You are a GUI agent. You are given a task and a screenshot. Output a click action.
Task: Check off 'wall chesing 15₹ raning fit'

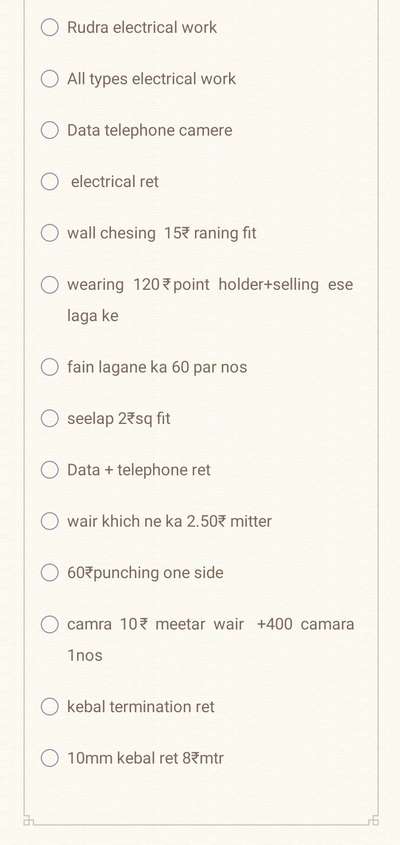50,233
